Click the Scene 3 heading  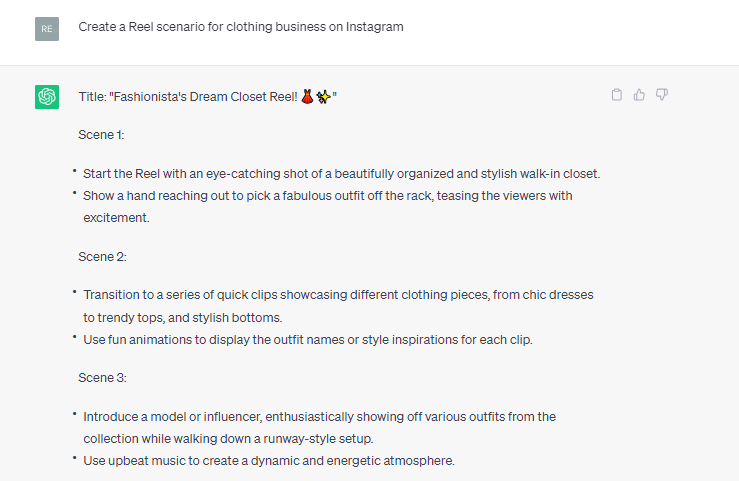102,378
